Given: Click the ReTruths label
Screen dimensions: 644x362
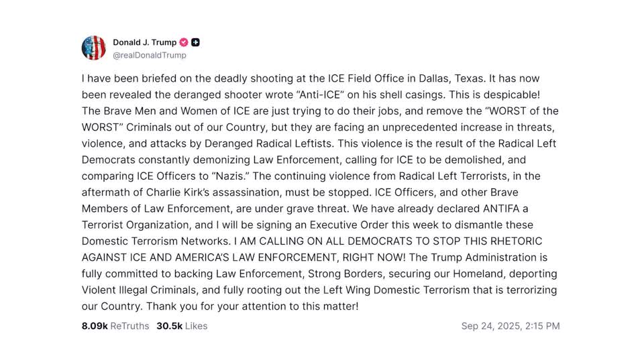Looking at the screenshot, I should (x=129, y=326).
